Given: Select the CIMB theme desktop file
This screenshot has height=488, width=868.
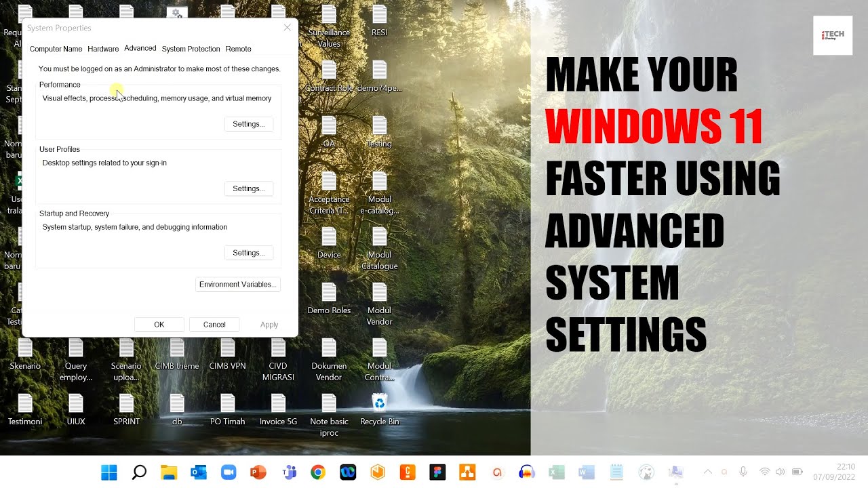Looking at the screenshot, I should tap(177, 354).
